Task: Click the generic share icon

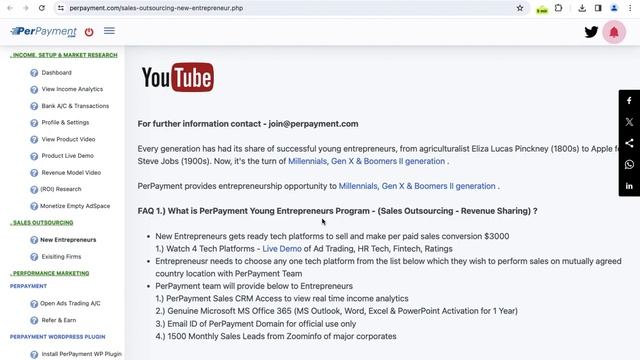Action: (x=629, y=143)
